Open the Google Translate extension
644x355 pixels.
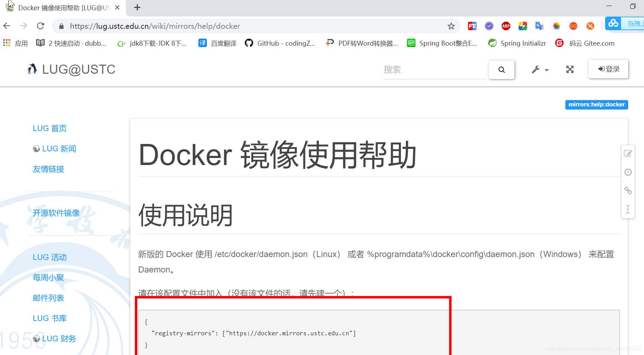(540, 26)
